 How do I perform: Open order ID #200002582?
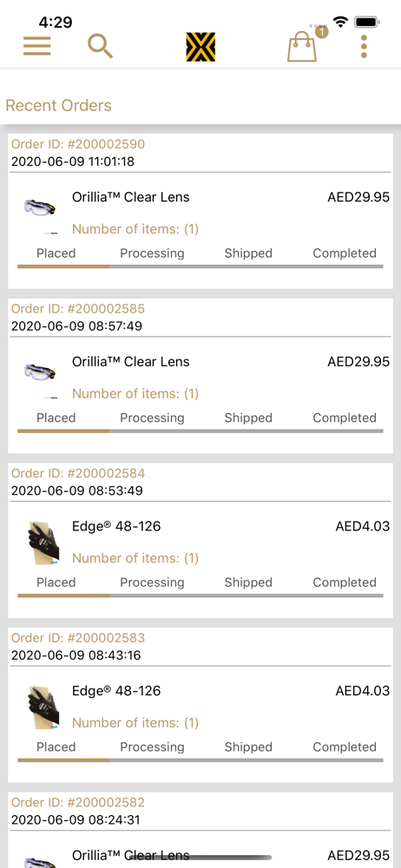coord(78,803)
